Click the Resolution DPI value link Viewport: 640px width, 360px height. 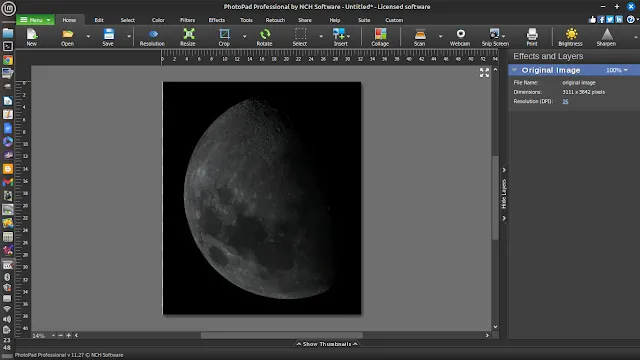[x=565, y=102]
